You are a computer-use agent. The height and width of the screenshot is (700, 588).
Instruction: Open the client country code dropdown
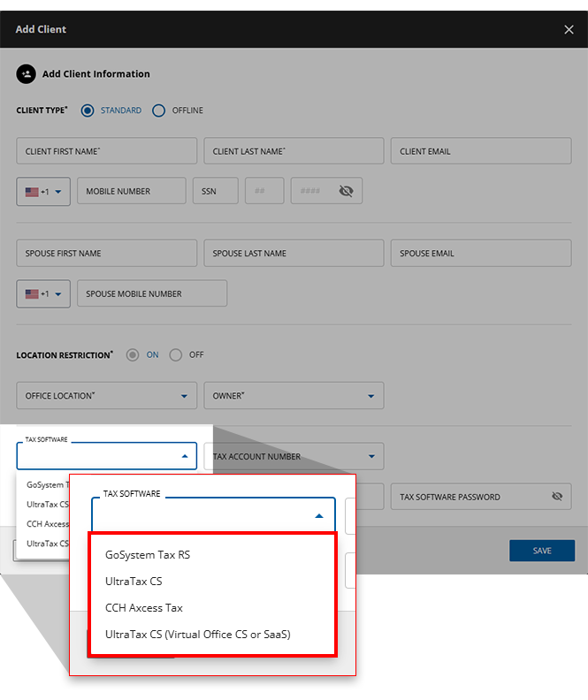coord(43,192)
